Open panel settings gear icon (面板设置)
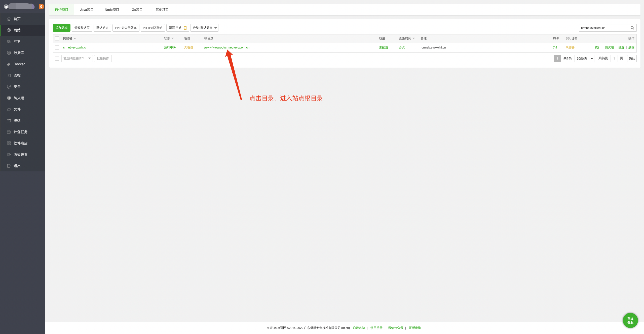 (9, 155)
